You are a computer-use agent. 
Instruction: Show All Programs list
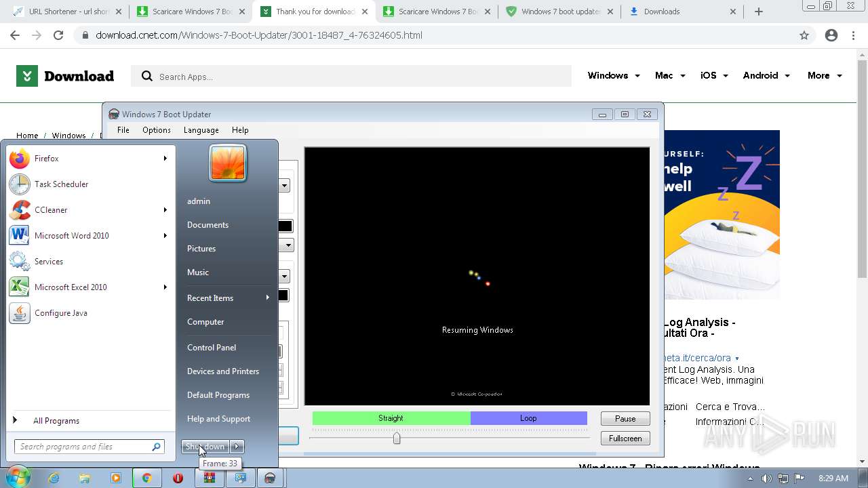pyautogui.click(x=88, y=421)
